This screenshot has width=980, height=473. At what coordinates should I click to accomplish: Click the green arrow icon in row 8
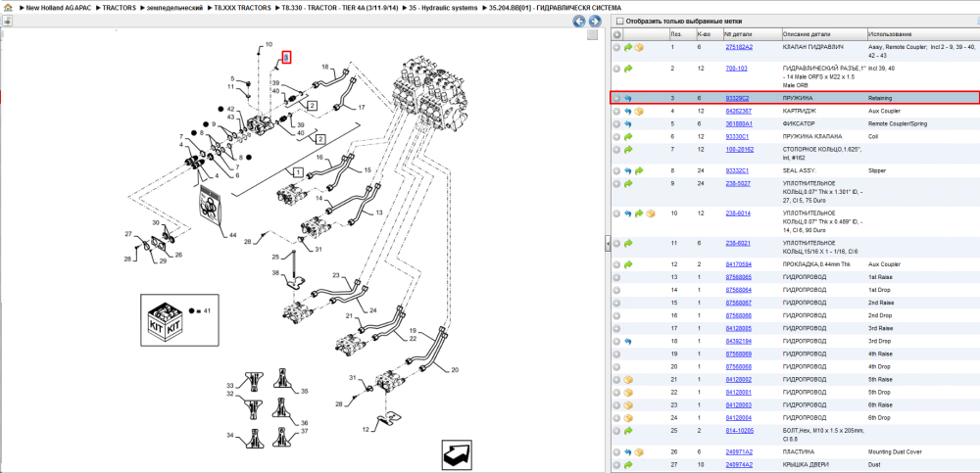click(x=639, y=170)
